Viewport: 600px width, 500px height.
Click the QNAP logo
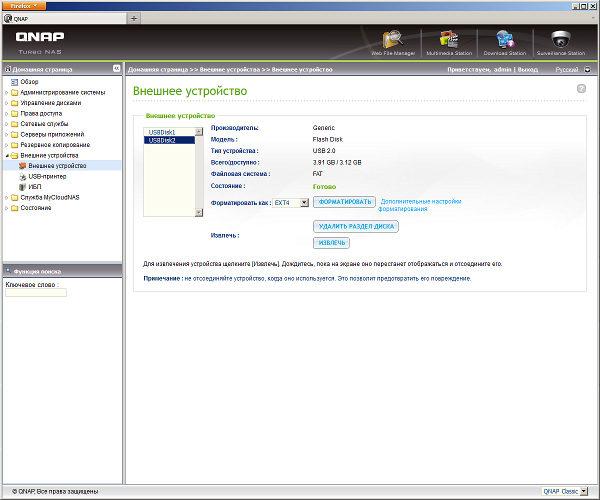point(40,37)
